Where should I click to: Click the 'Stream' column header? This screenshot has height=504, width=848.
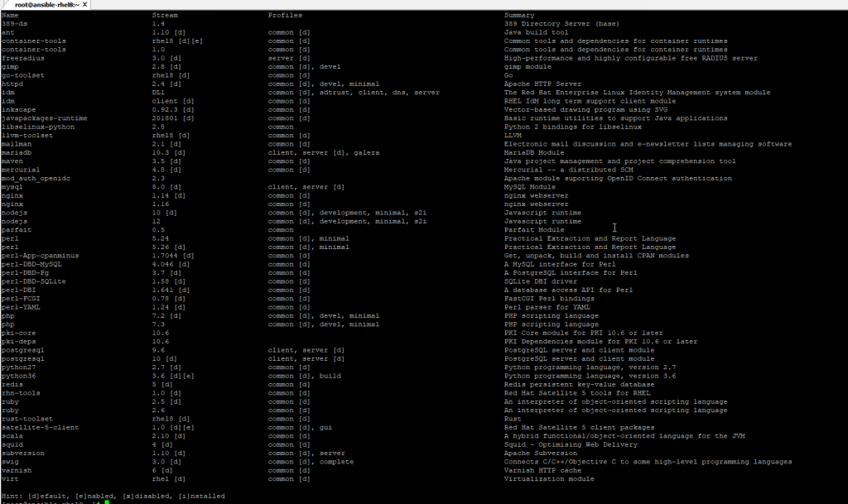[x=165, y=15]
